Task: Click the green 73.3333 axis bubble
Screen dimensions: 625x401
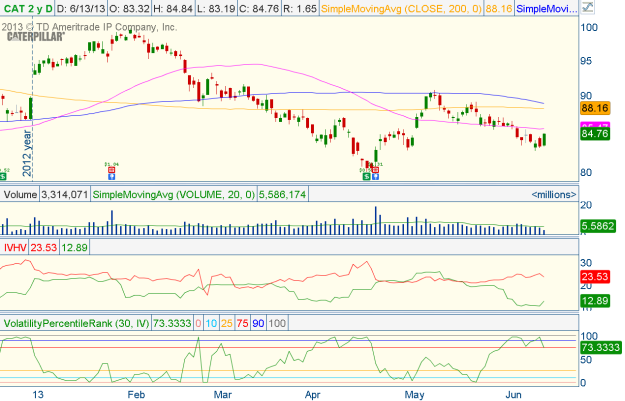Action: click(x=601, y=347)
